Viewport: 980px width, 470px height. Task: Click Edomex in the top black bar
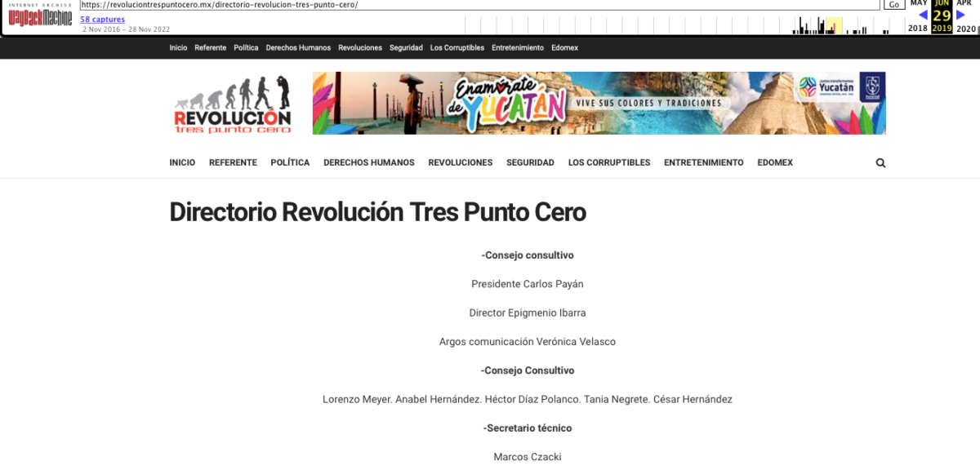coord(564,48)
